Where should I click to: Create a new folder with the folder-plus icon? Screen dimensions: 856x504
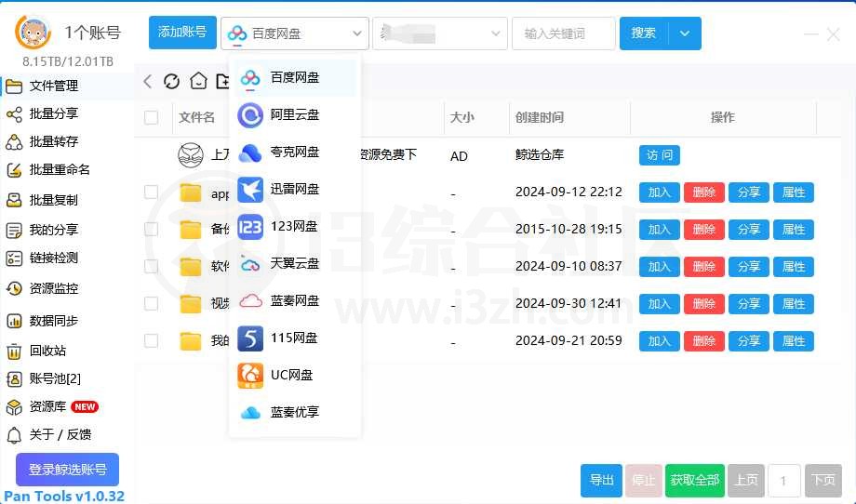(222, 81)
